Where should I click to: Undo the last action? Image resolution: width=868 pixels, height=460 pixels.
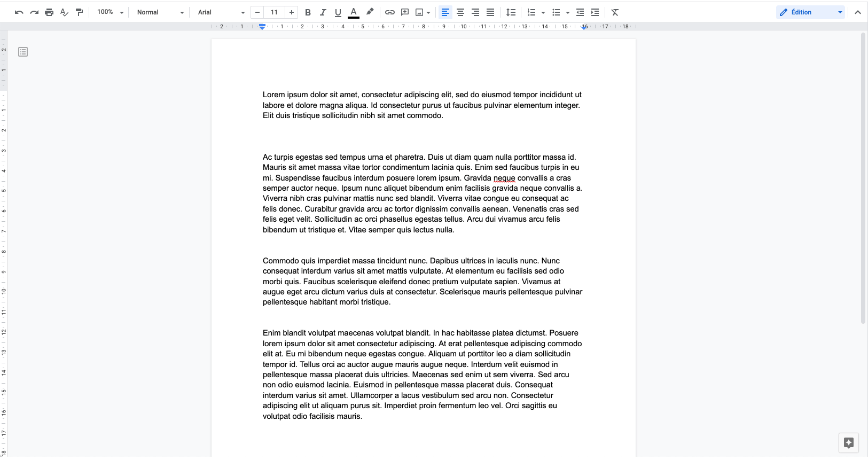click(x=19, y=12)
